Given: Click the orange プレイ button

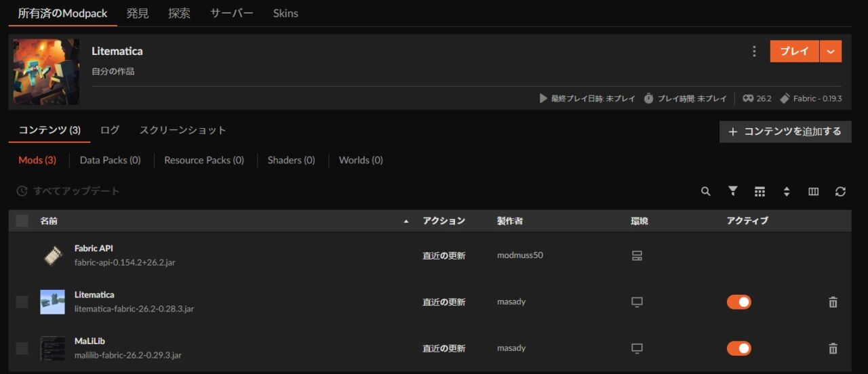Looking at the screenshot, I should [795, 51].
